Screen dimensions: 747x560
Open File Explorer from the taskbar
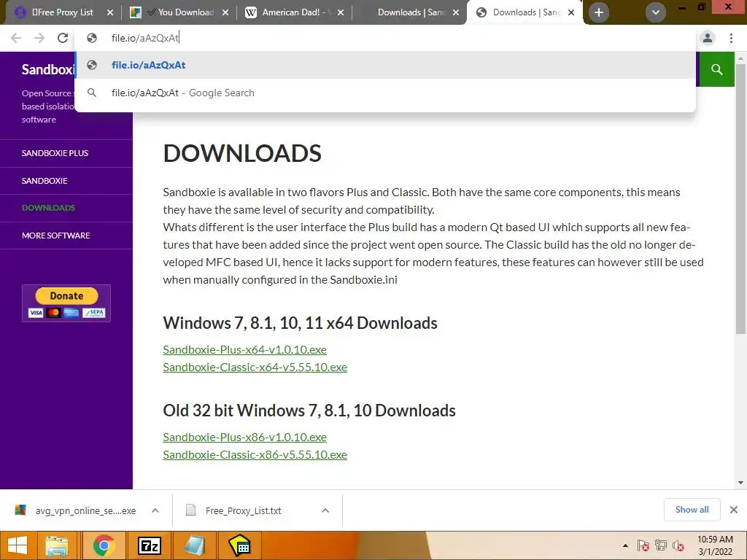point(57,545)
